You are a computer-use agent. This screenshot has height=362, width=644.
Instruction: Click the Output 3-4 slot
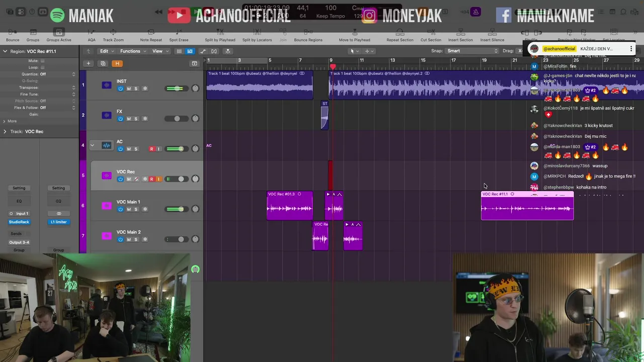19,242
